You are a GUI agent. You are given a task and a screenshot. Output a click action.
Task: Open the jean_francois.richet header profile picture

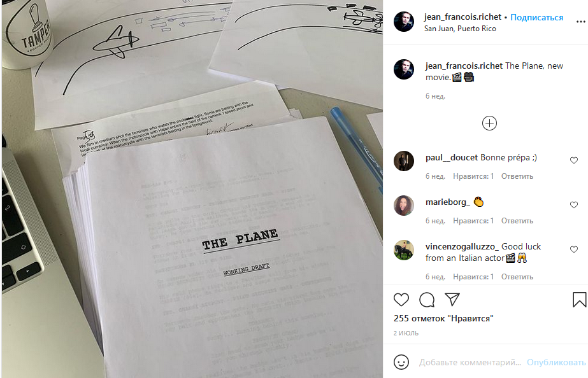[404, 22]
